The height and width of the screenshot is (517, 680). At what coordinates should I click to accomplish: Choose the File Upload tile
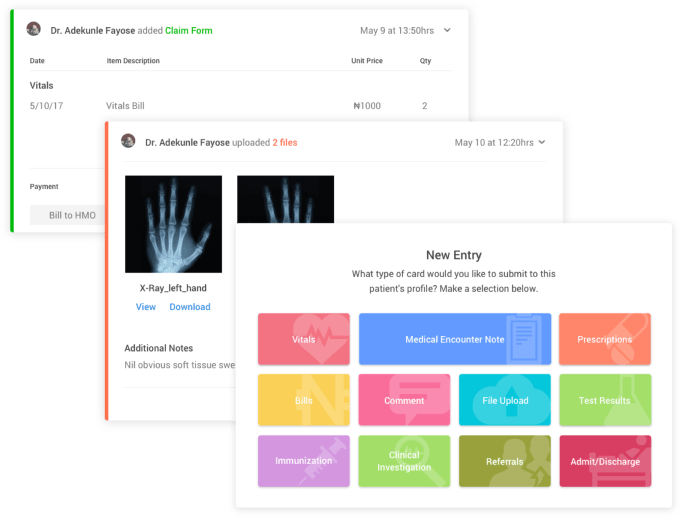[x=505, y=400]
